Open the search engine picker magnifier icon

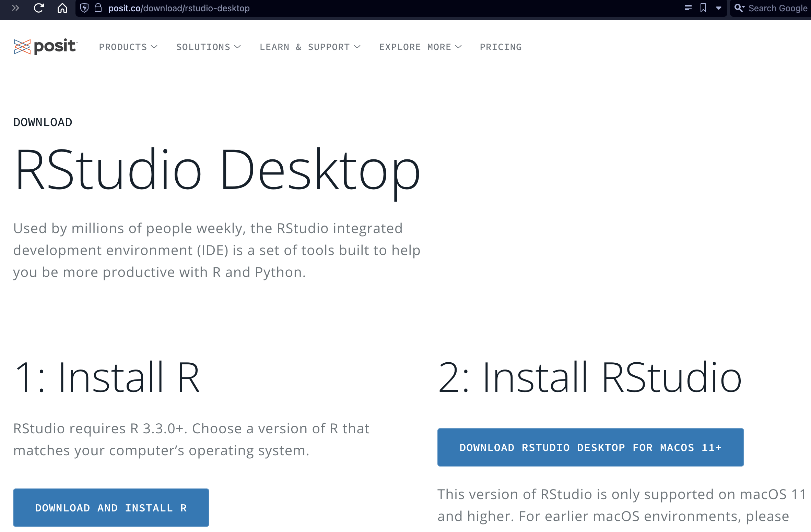[x=739, y=8]
